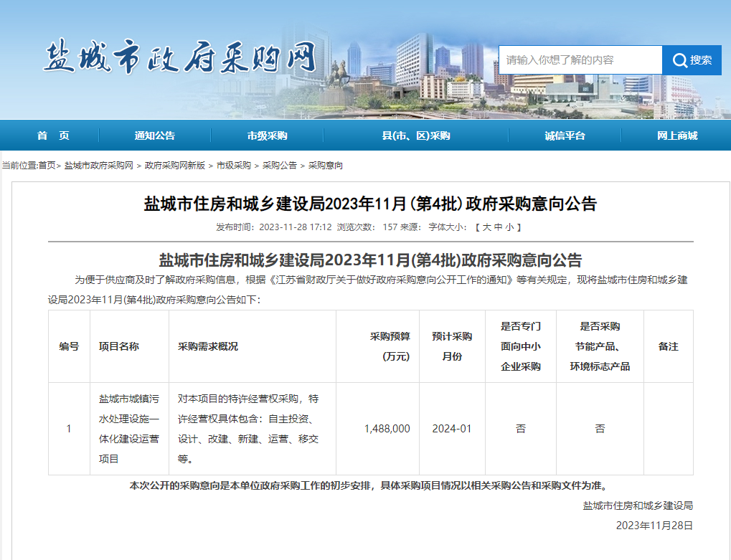Click the view count 157
Viewport: 731px width, 560px height.
[x=390, y=227]
